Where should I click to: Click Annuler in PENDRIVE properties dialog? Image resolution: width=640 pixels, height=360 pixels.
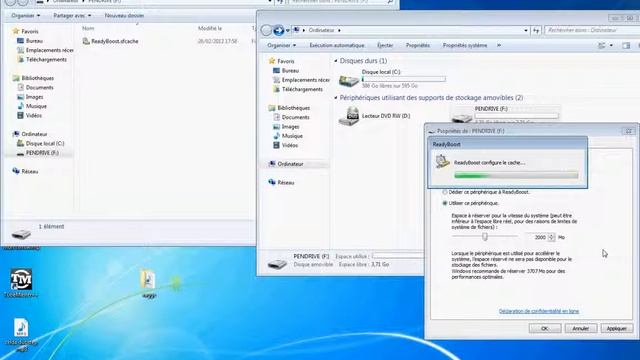(x=580, y=328)
